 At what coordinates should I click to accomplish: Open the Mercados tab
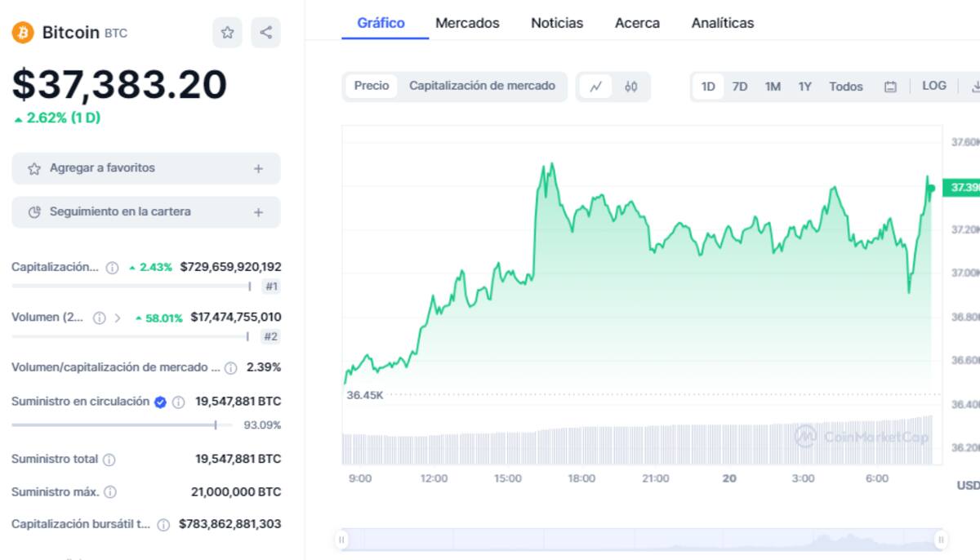point(467,23)
